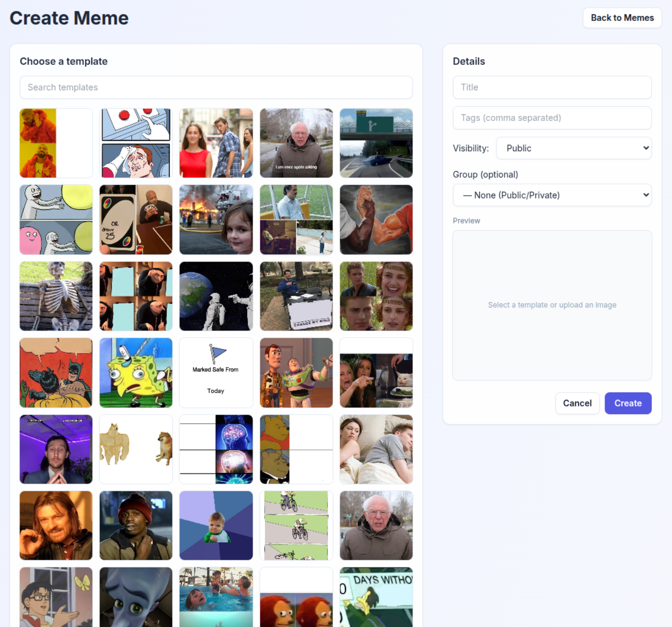Image resolution: width=672 pixels, height=627 pixels.
Task: Click the Tags comma separated field
Action: click(x=552, y=118)
